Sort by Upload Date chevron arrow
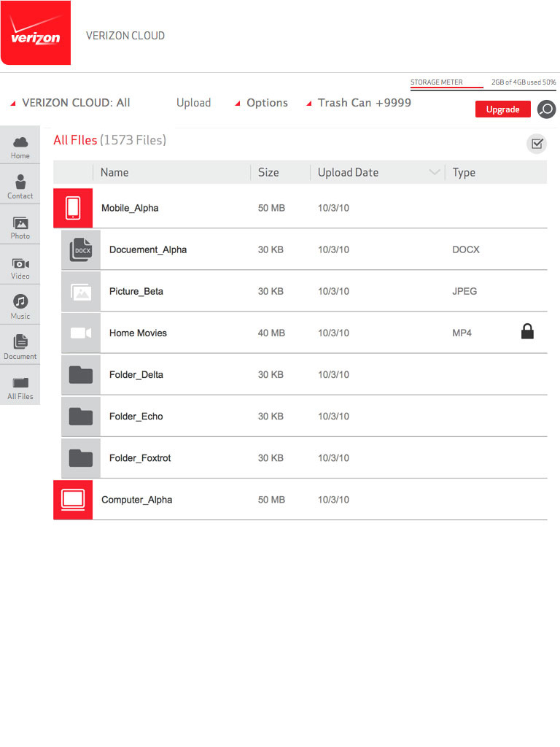Screen dimensions: 560x747 (x=435, y=172)
